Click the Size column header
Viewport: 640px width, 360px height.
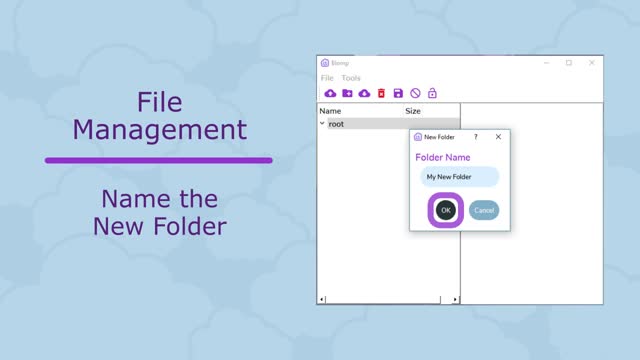(413, 111)
